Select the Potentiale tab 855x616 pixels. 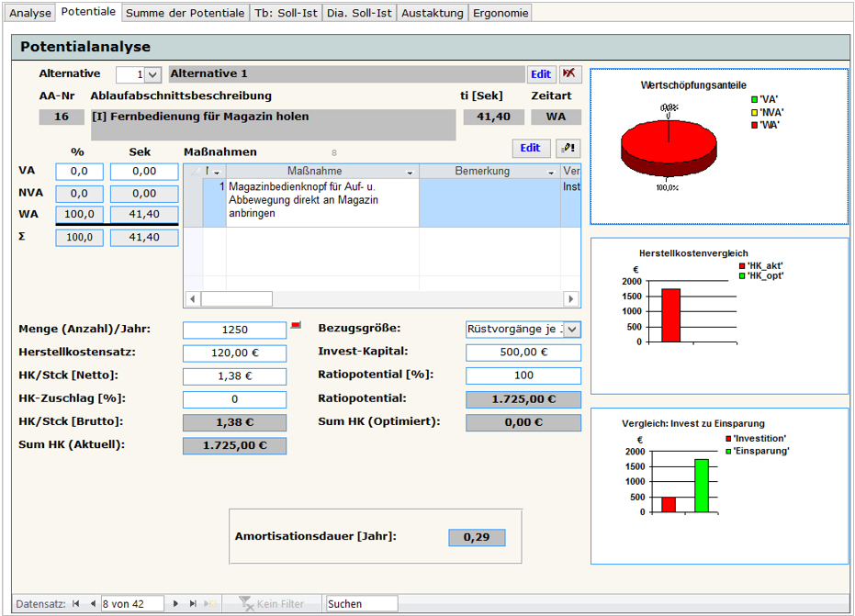point(88,12)
